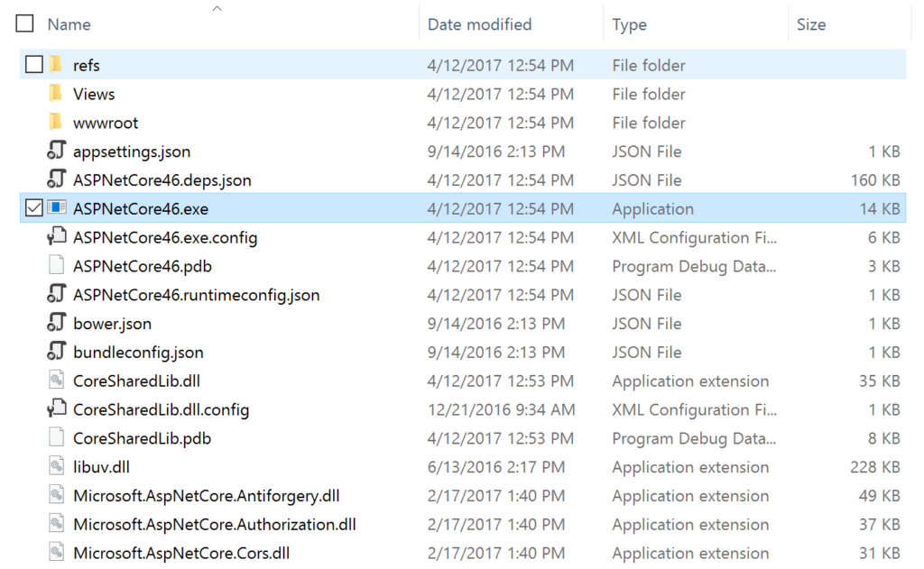Select appsettings.json file name
Viewport: 924px width, 569px height.
tap(132, 152)
